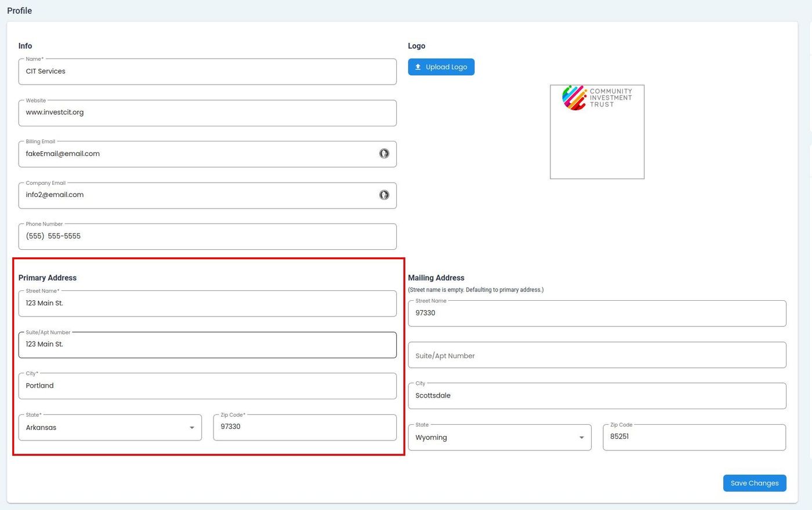Edit the Primary Address Zip Code 97330
This screenshot has height=510, width=812.
[304, 427]
